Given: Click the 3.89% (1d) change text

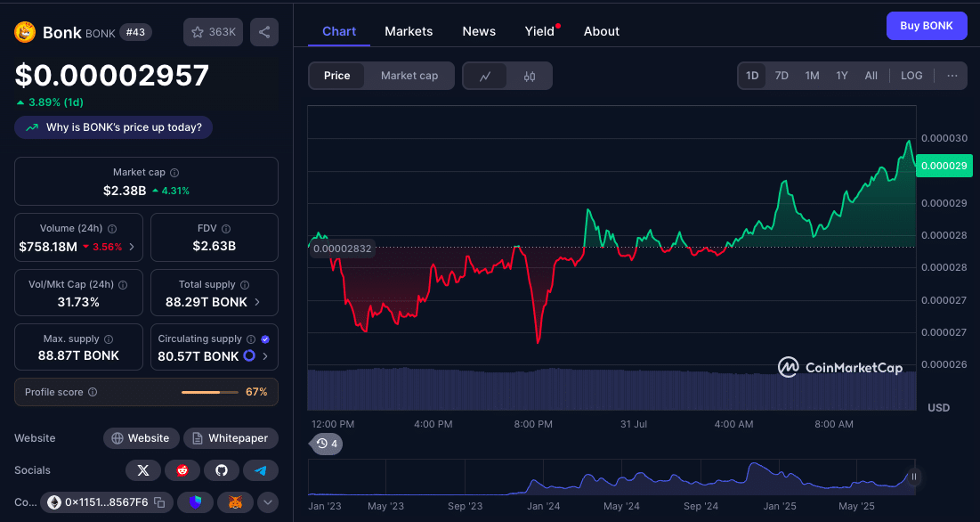Looking at the screenshot, I should click(x=55, y=102).
